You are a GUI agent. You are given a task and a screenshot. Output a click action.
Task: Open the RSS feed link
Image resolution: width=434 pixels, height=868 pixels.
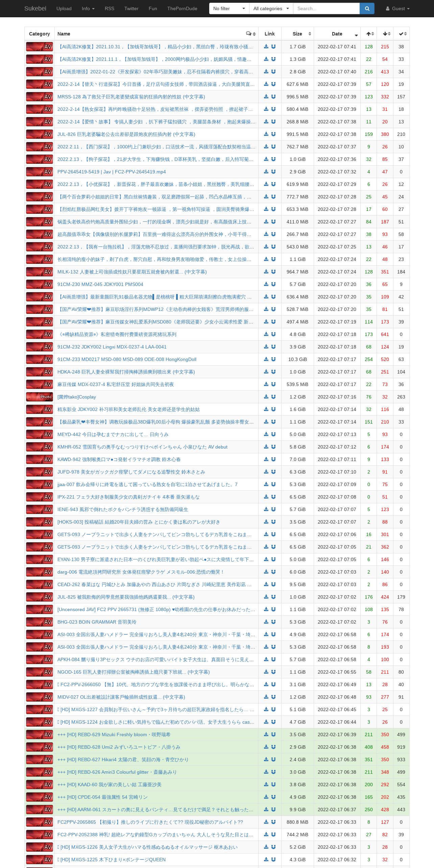110,8
